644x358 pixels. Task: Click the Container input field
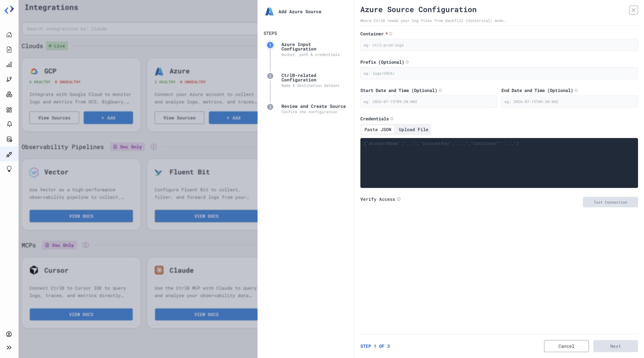click(x=499, y=45)
